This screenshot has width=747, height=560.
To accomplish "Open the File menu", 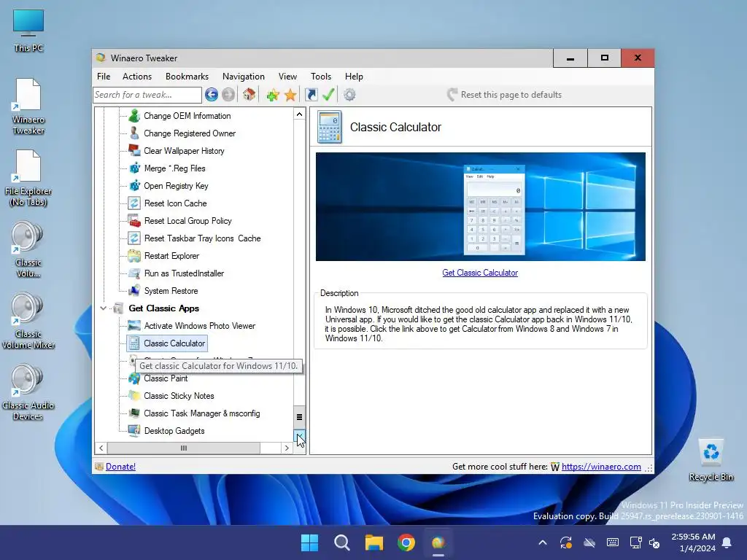I will coord(104,76).
